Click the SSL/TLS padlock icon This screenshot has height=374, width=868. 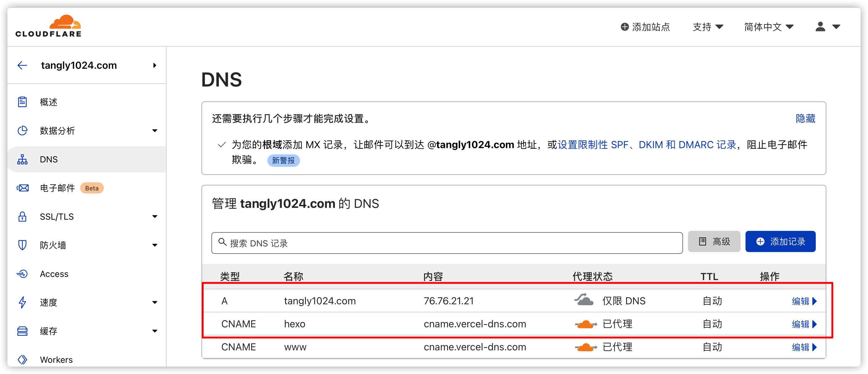point(22,217)
